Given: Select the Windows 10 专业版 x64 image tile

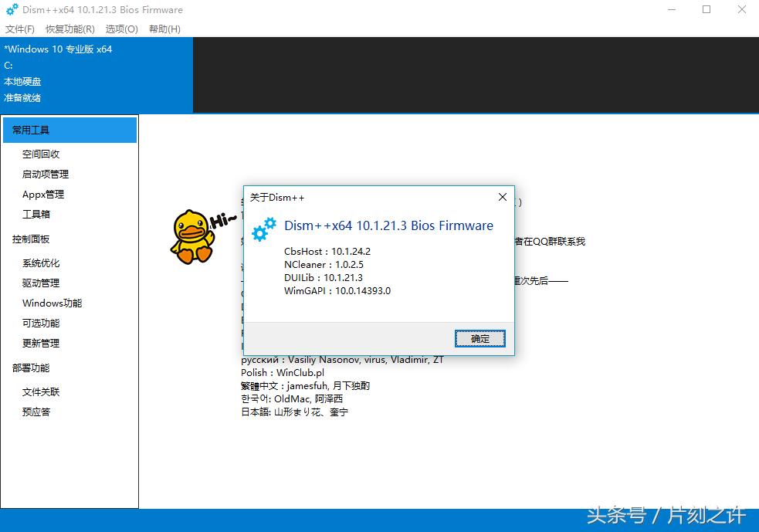Looking at the screenshot, I should [x=97, y=75].
